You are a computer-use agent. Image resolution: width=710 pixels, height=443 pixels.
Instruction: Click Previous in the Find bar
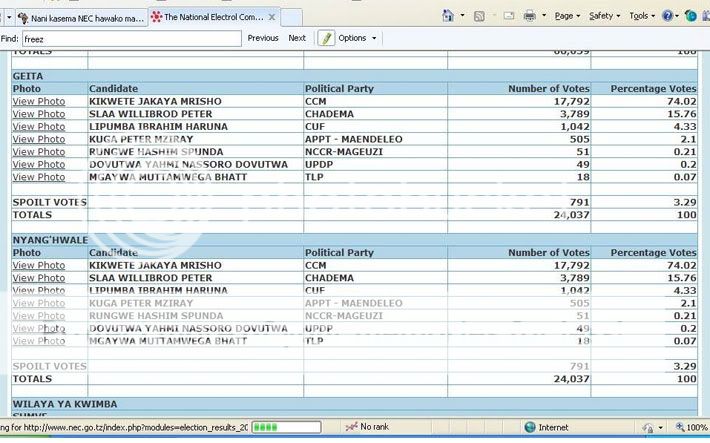263,38
